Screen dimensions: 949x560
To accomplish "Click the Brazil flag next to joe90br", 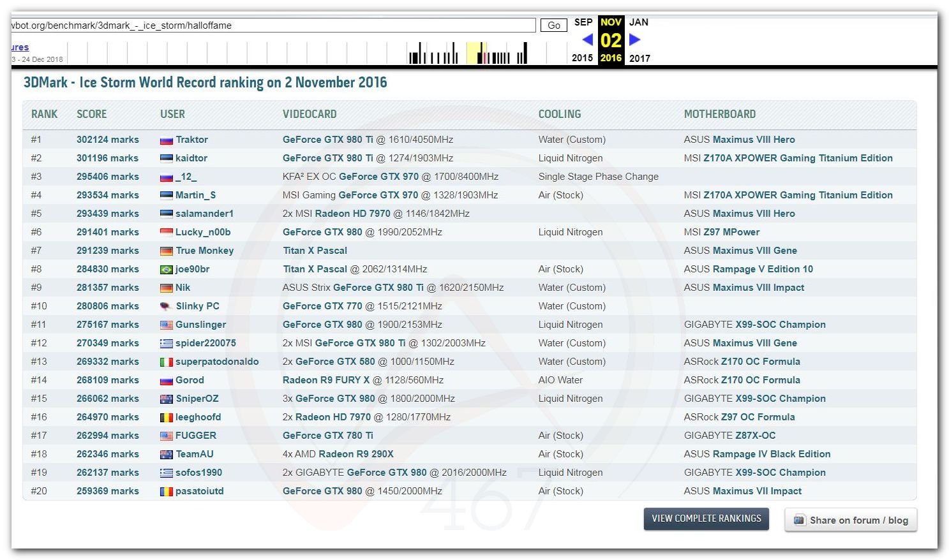I will 167,270.
